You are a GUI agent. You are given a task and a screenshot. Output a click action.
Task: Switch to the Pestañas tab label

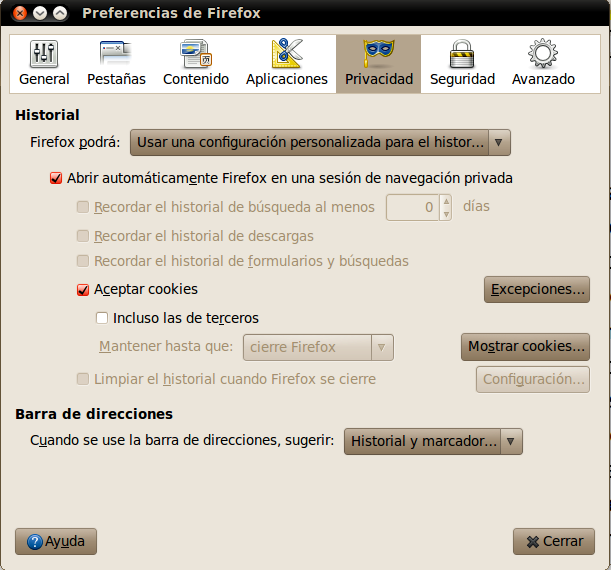(x=116, y=79)
